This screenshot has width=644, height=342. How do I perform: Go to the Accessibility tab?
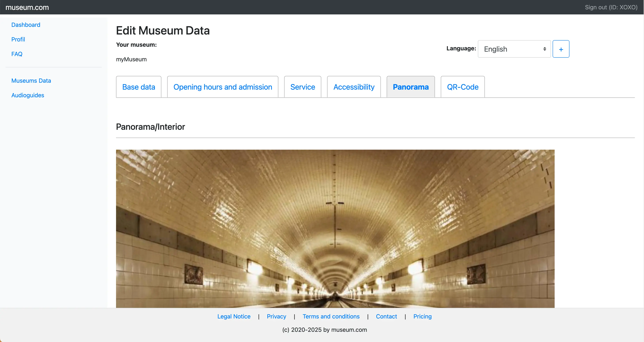pos(354,87)
